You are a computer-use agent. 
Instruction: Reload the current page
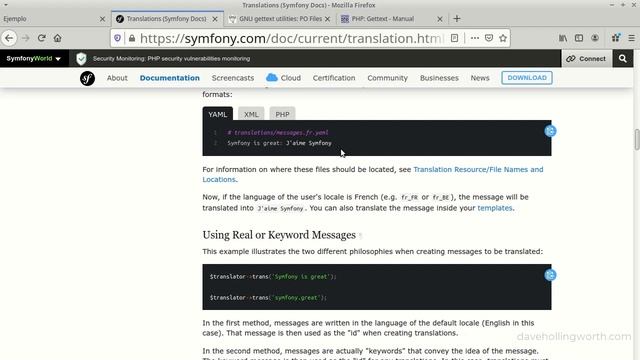(x=41, y=38)
